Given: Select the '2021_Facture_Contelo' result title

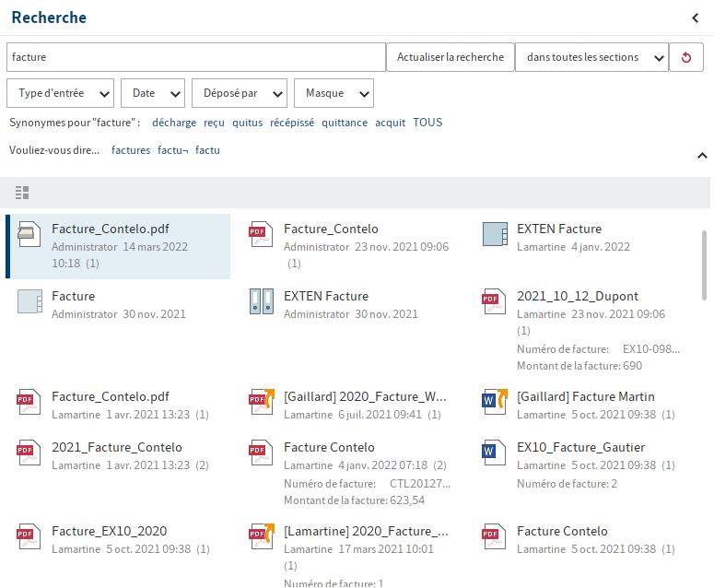Looking at the screenshot, I should 117,447.
